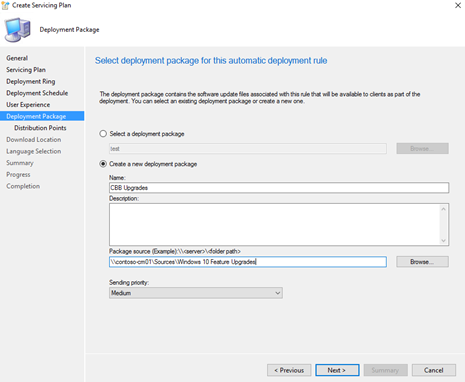Focus the package Name field

(279, 188)
